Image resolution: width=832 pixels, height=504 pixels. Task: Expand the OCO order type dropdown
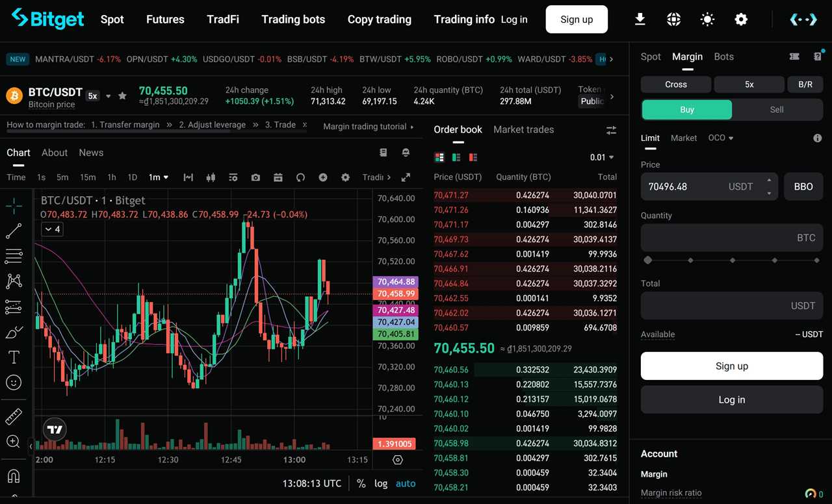[x=721, y=138]
